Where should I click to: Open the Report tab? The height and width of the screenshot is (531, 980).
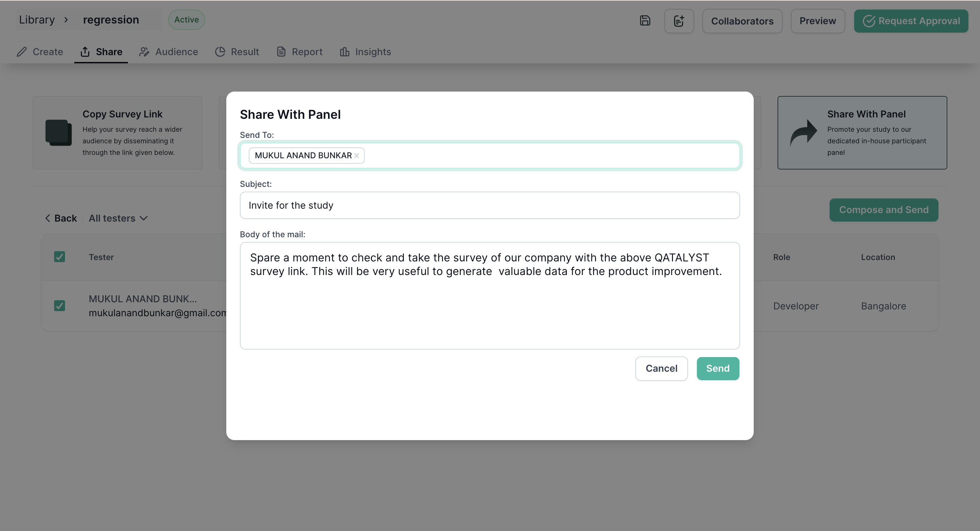299,52
